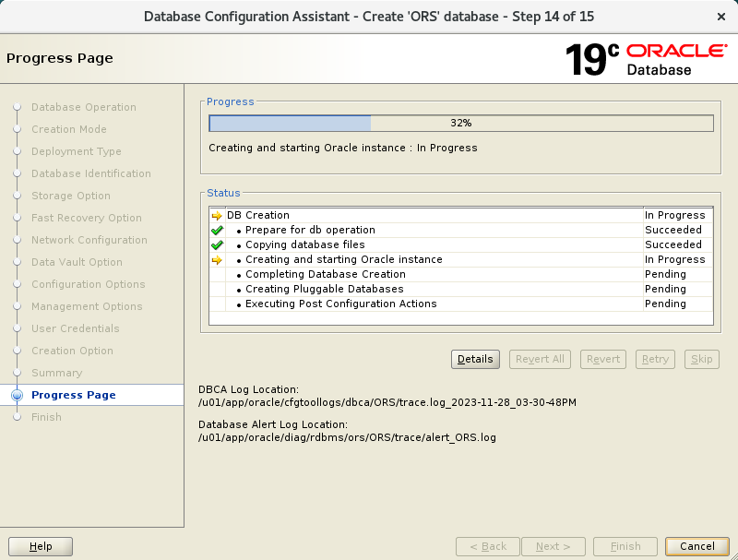
Task: Click the green checkmark next to Prepare for db operation
Action: click(217, 230)
